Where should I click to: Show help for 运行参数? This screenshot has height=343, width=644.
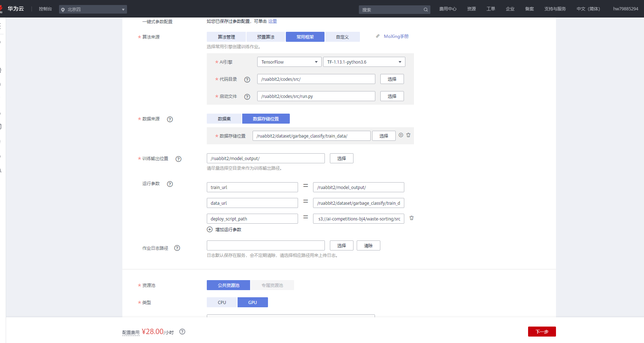tap(170, 184)
